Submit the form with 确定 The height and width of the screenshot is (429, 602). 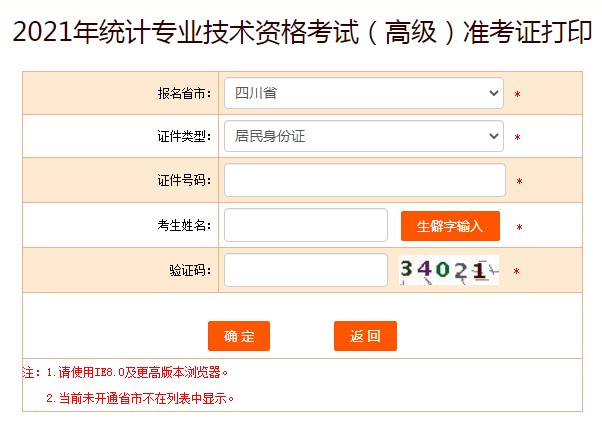coord(239,336)
